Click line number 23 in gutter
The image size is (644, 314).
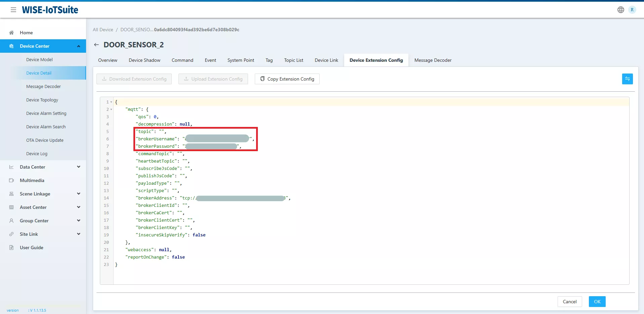point(106,265)
